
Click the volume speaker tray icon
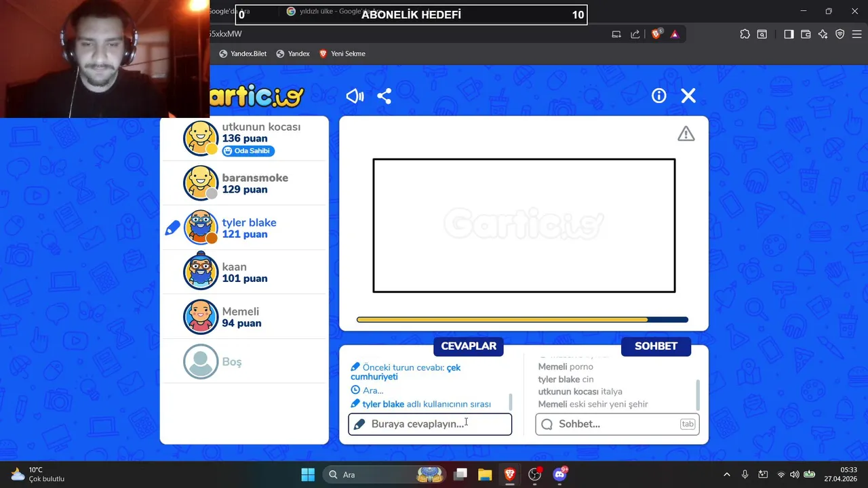794,474
